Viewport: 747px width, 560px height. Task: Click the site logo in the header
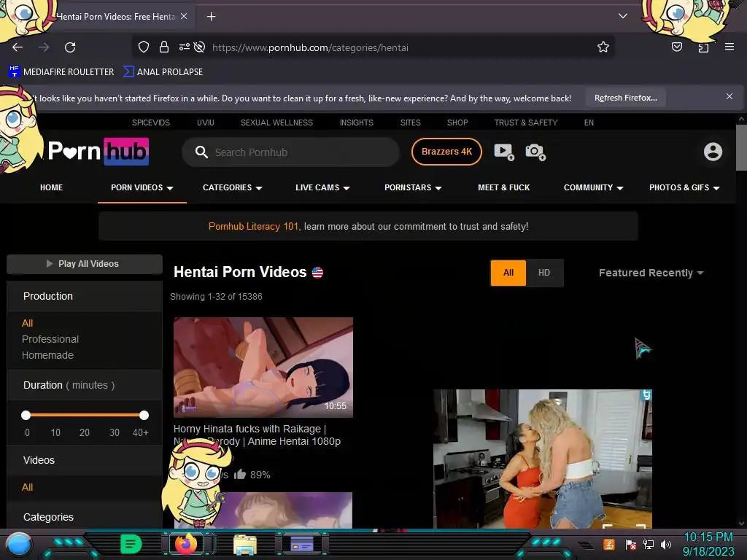coord(98,152)
